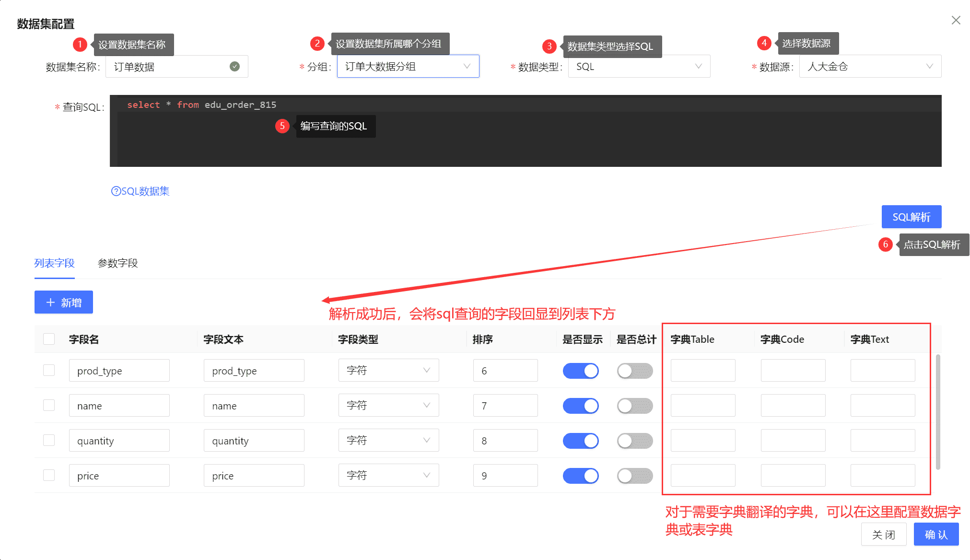Open the 数据类型 SQL dropdown
This screenshot has width=970, height=560.
(x=639, y=67)
